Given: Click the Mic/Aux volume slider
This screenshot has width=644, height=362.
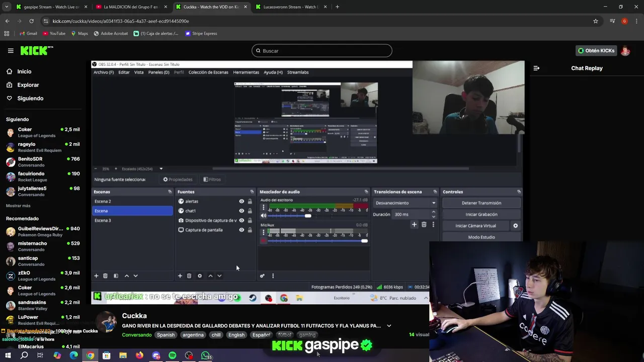Looking at the screenshot, I should (318, 241).
